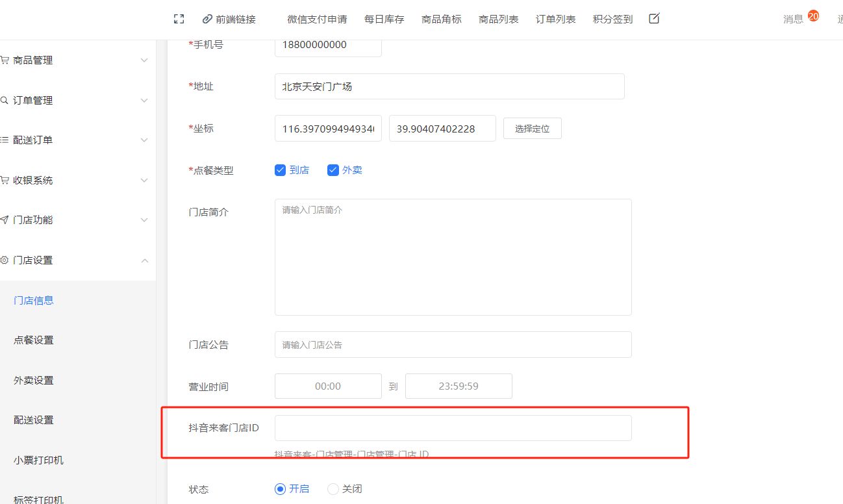Collapse the 门店设置 menu chevron
The height and width of the screenshot is (504, 843).
144,260
